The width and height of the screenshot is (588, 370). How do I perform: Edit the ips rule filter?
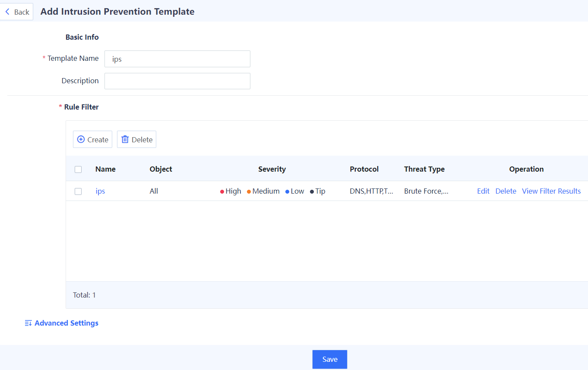click(x=483, y=191)
